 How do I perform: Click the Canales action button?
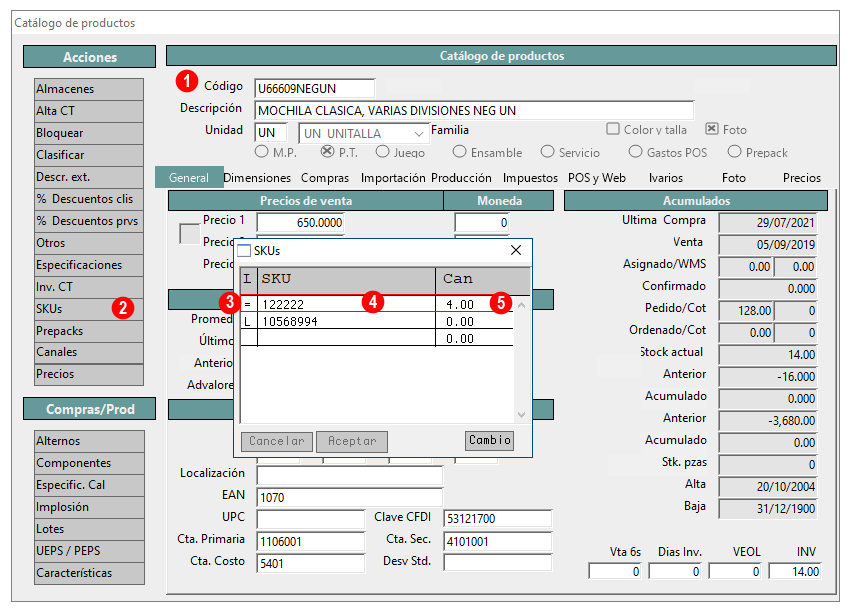click(x=89, y=352)
